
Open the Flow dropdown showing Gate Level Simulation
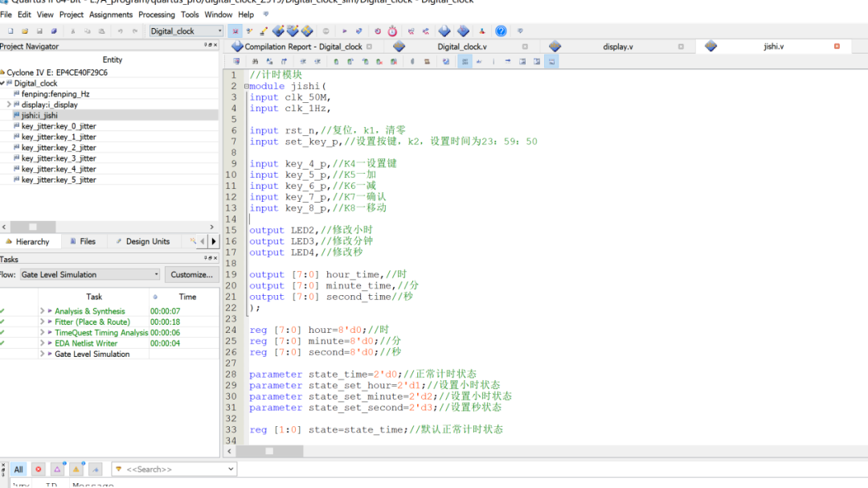88,274
